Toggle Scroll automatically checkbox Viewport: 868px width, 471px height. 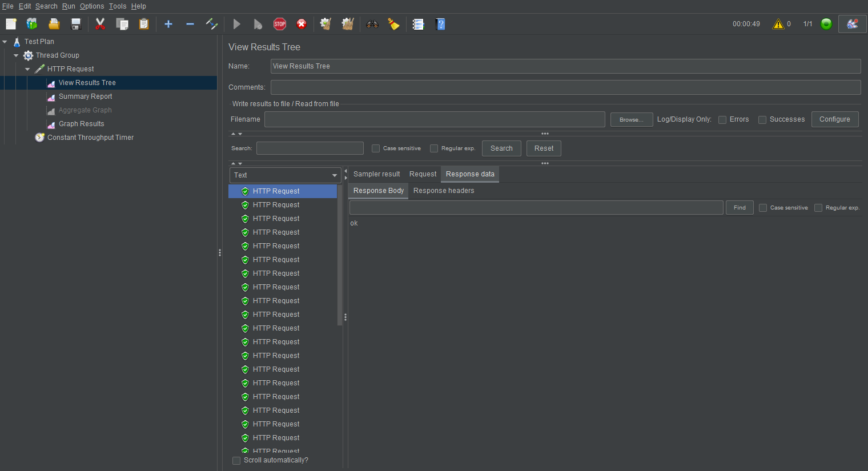pos(236,461)
